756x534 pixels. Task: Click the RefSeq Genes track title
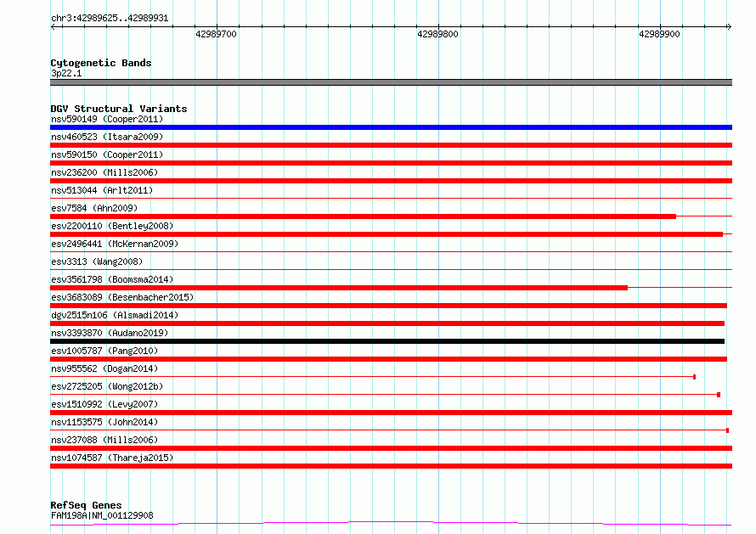86,505
